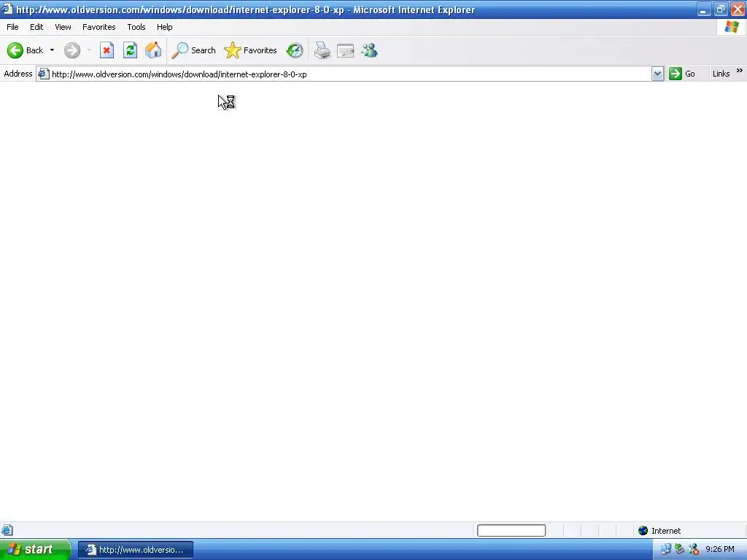The height and width of the screenshot is (560, 747).
Task: Click the green Go button
Action: click(682, 74)
